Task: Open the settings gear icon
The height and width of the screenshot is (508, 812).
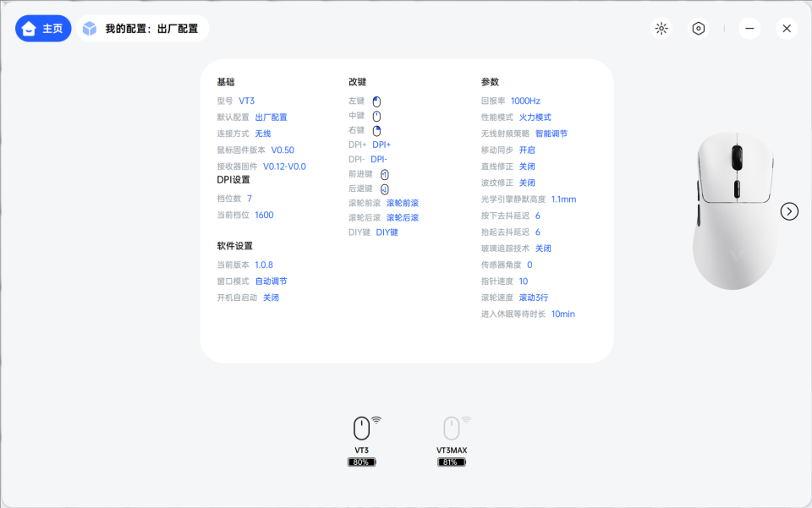Action: tap(698, 28)
